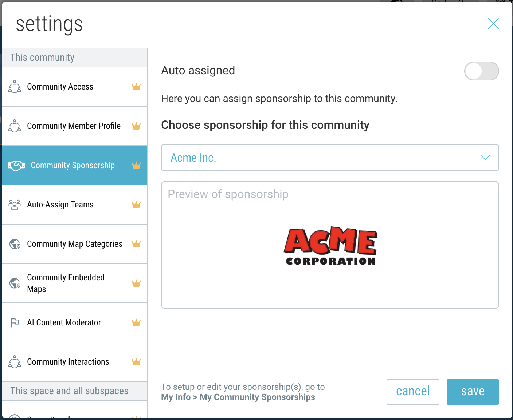The image size is (513, 420).
Task: Click the crown icon beside Community Interactions
Action: 136,362
